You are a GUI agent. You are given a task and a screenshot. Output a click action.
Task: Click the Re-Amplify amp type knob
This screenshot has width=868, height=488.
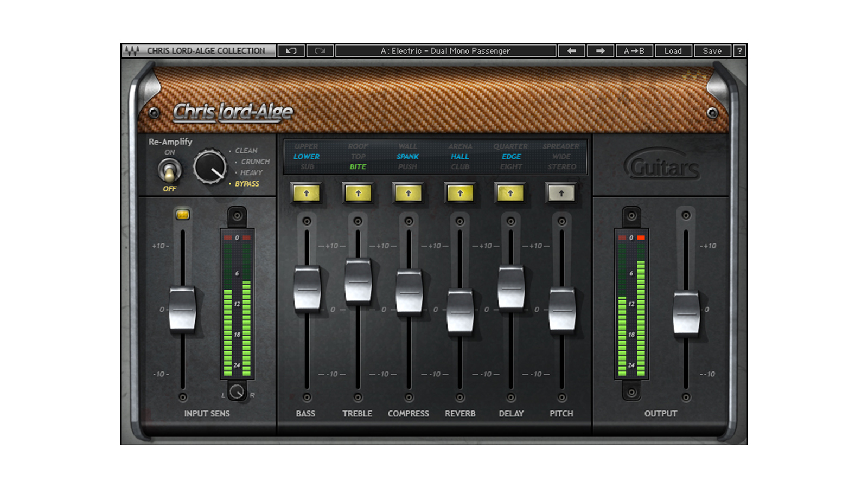tap(210, 167)
